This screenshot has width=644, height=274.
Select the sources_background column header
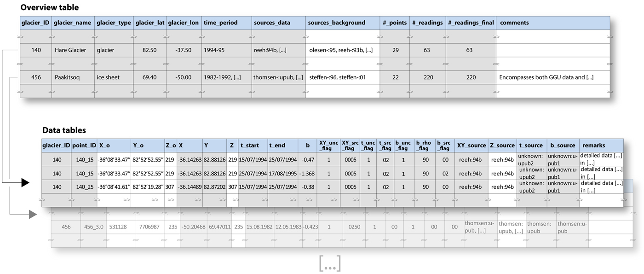pos(336,23)
